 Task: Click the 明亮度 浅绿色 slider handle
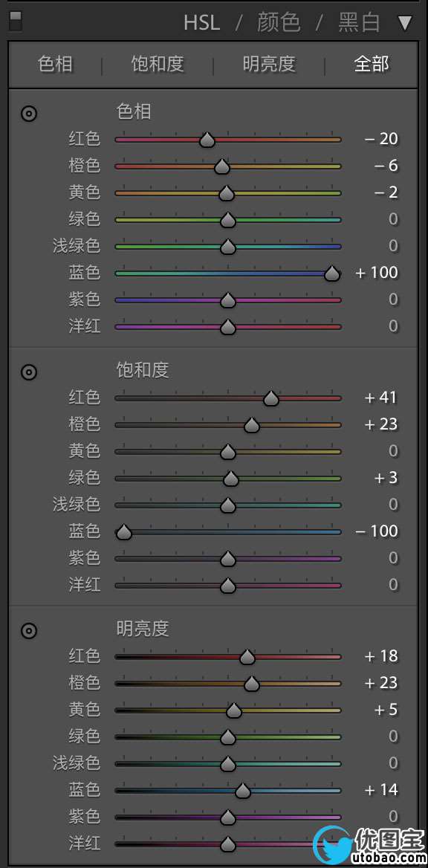228,764
